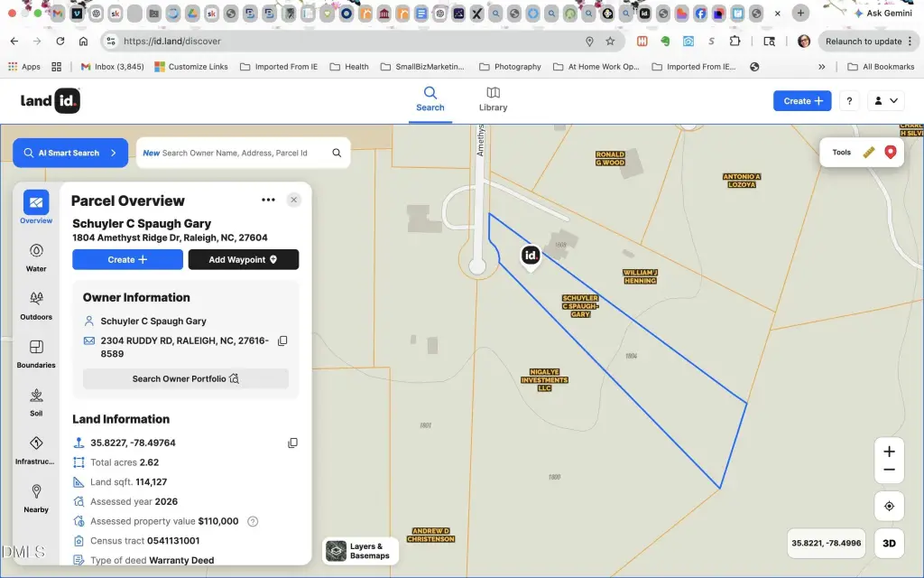Screen dimensions: 924x578
Task: Open the Soil information panel
Action: coord(36,402)
